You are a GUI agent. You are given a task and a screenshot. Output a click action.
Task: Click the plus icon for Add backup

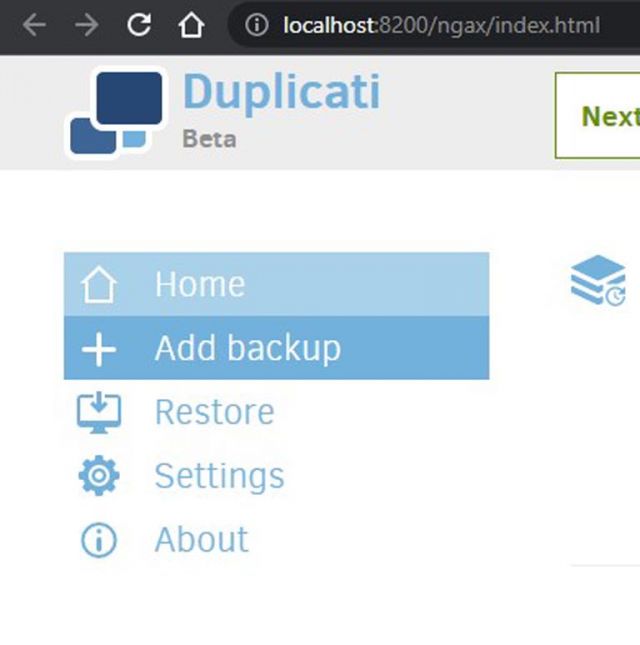(x=99, y=350)
